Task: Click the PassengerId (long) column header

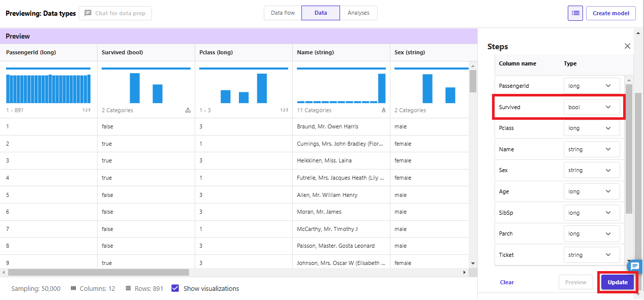Action: [49, 52]
